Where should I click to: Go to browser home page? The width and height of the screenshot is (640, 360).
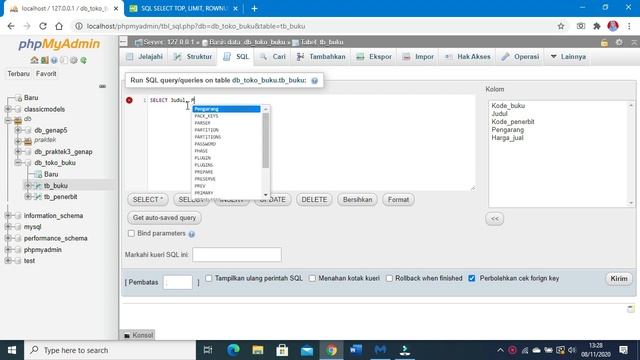click(59, 26)
